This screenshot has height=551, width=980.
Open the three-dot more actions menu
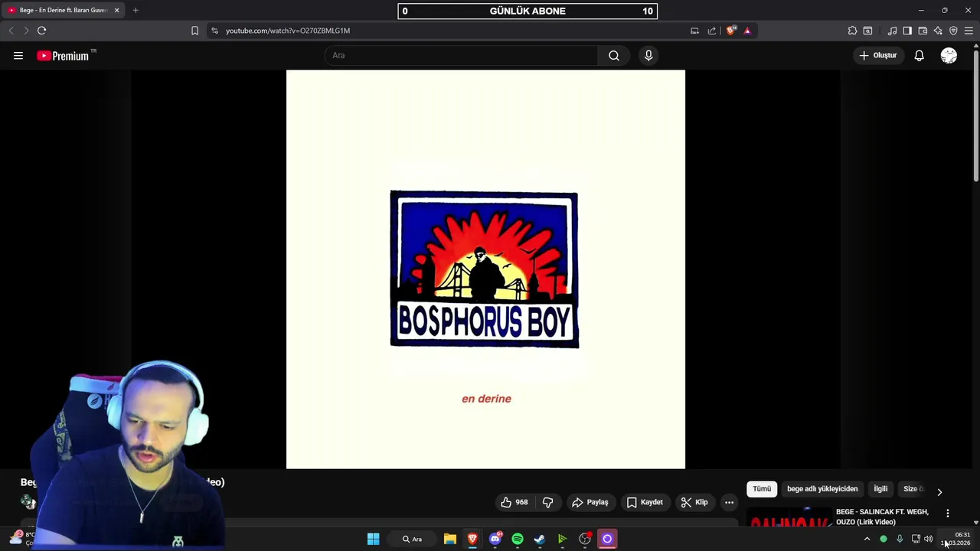729,502
